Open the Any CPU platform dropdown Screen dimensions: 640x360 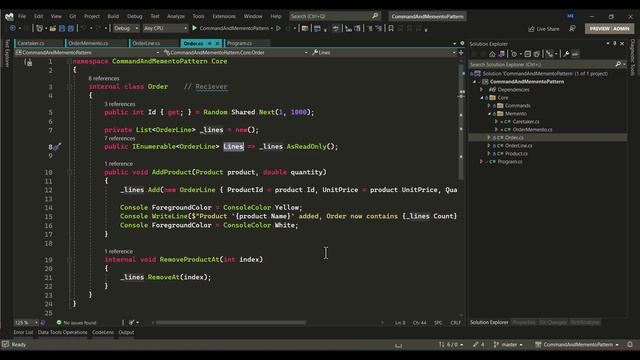click(165, 28)
